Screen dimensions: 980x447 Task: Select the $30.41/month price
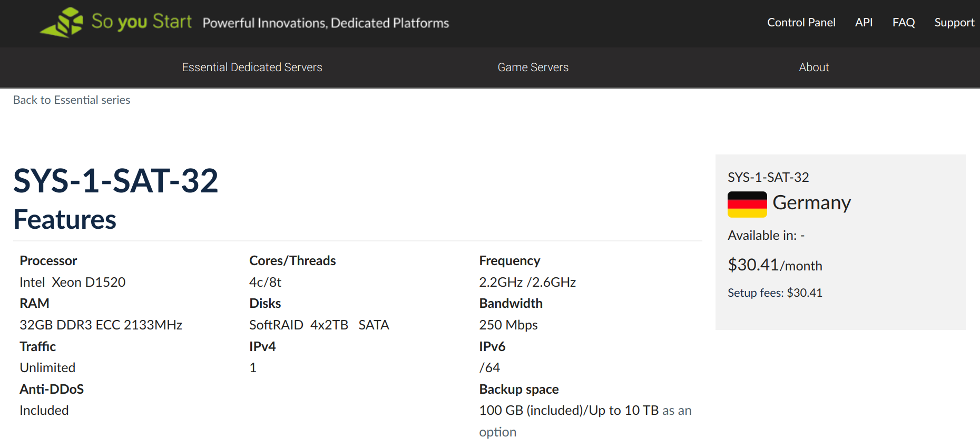[775, 265]
